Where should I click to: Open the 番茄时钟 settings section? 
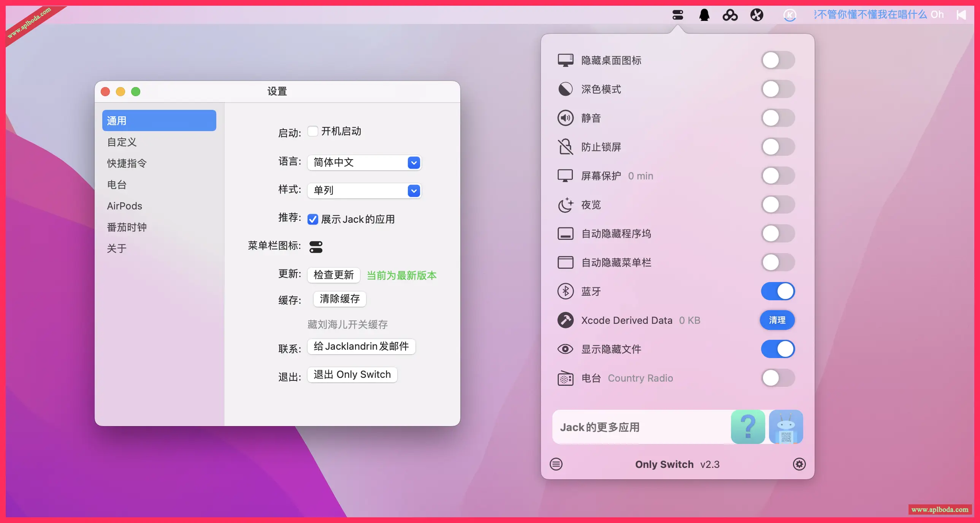pos(159,227)
